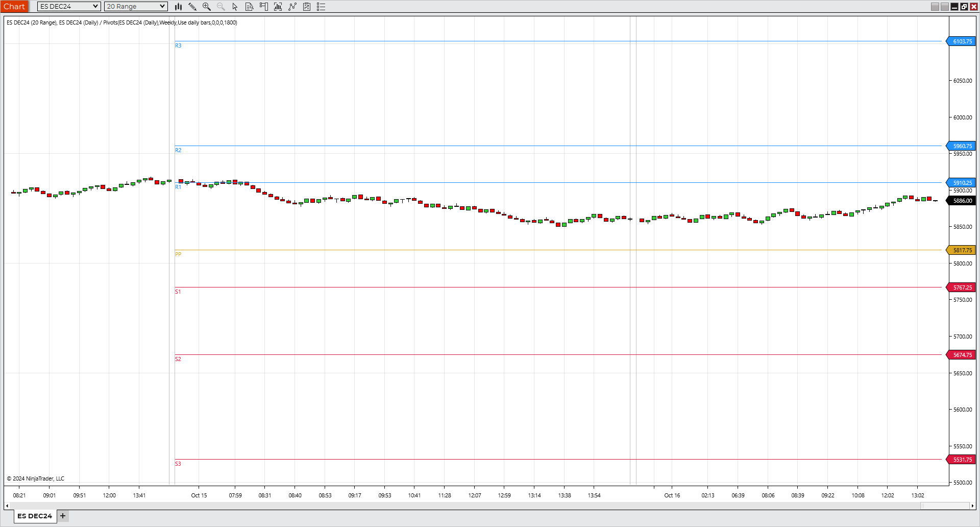Click the 10:41 time axis label
The width and height of the screenshot is (980, 527).
[x=414, y=495]
